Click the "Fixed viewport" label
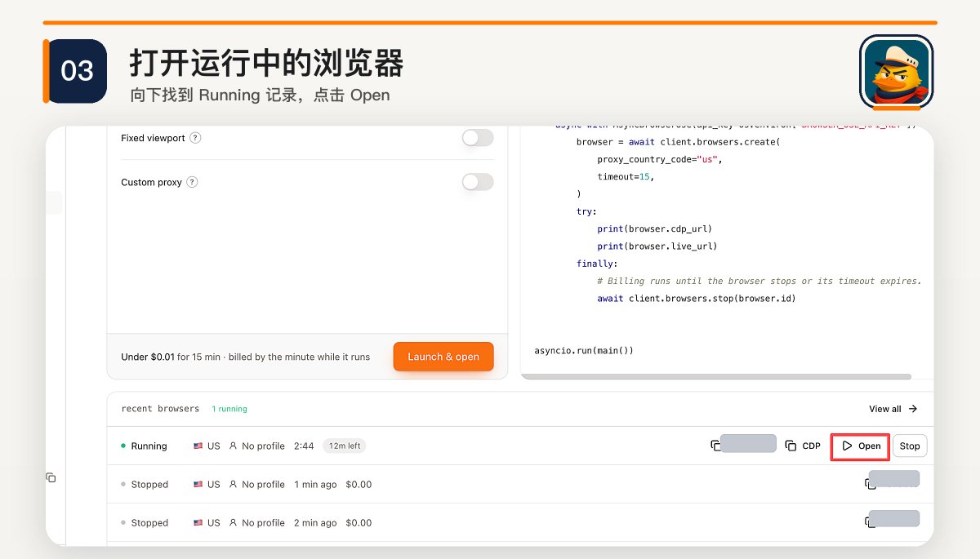Viewport: 980px width, 559px height. point(153,138)
